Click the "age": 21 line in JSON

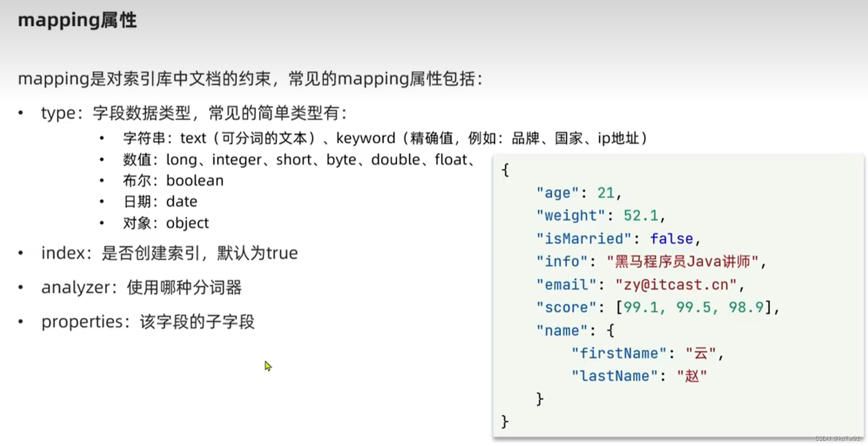pos(579,193)
